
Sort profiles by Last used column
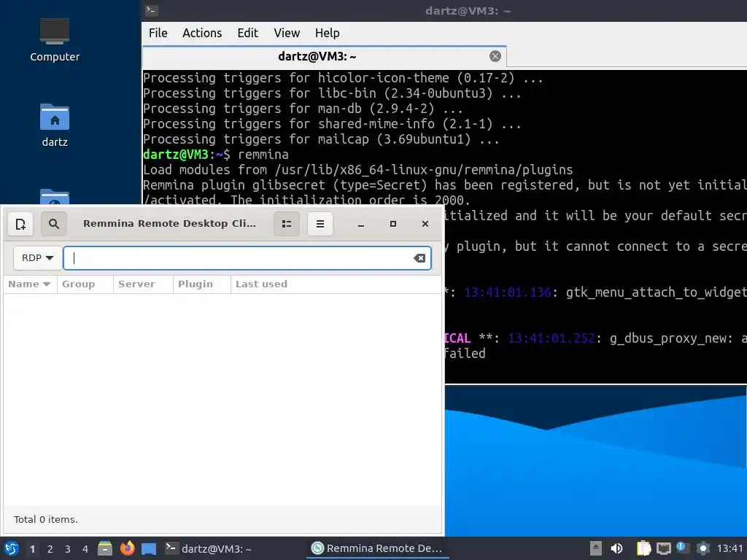[336, 284]
